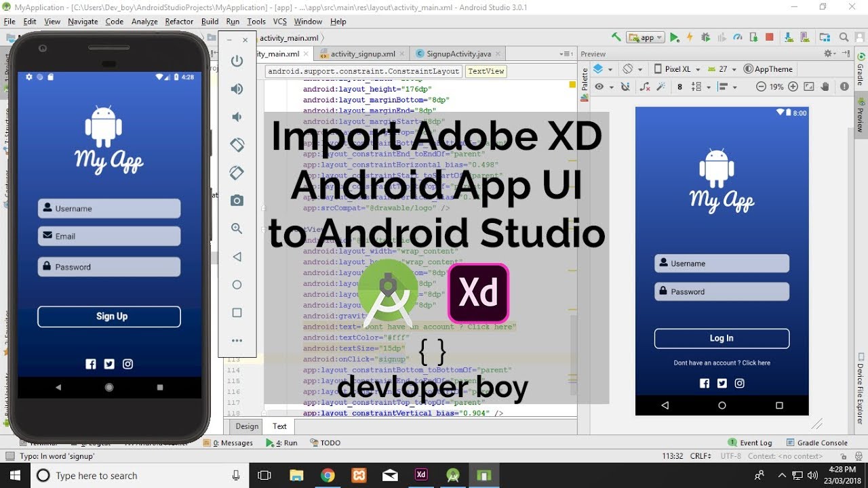Open app run configuration dropdown

tap(645, 37)
